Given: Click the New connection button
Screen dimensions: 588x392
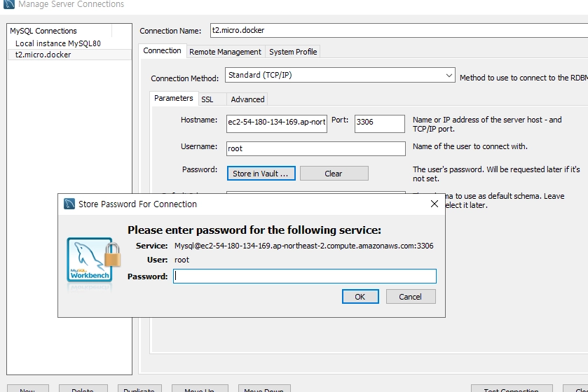Looking at the screenshot, I should (x=27, y=388).
